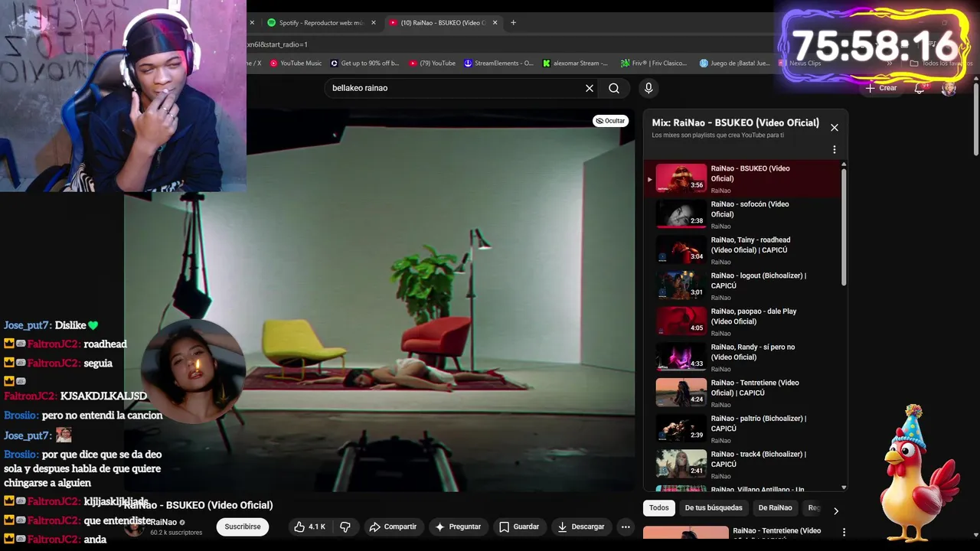Viewport: 980px width, 551px height.
Task: Select the De tus búsquedas chip
Action: [x=714, y=507]
